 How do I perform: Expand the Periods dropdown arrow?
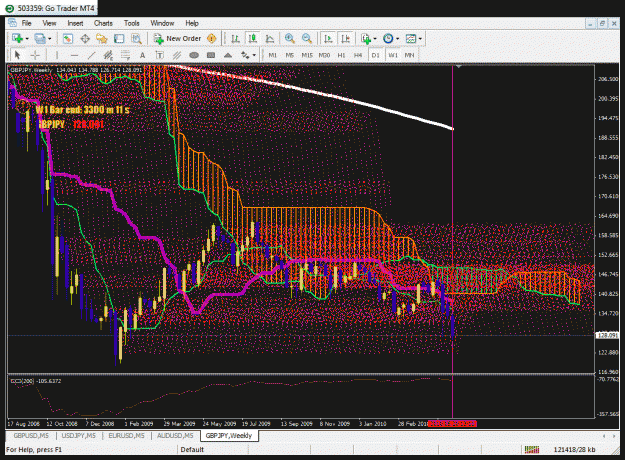click(x=397, y=39)
